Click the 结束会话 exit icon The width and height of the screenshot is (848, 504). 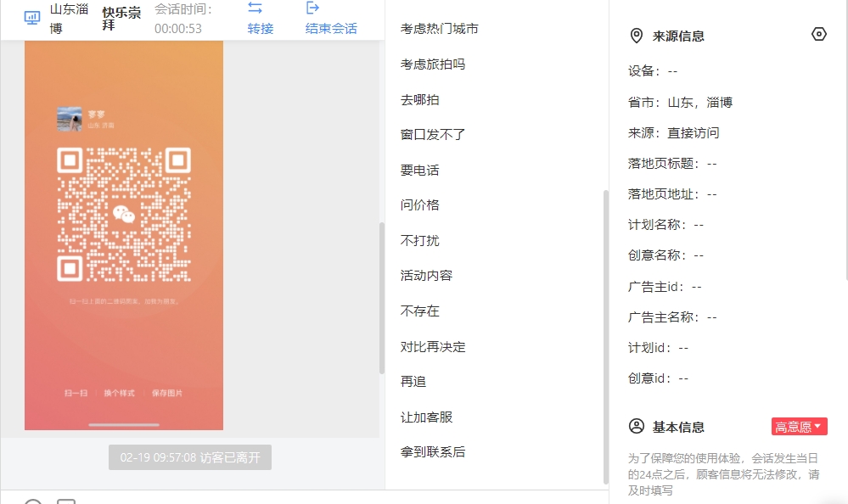click(312, 8)
